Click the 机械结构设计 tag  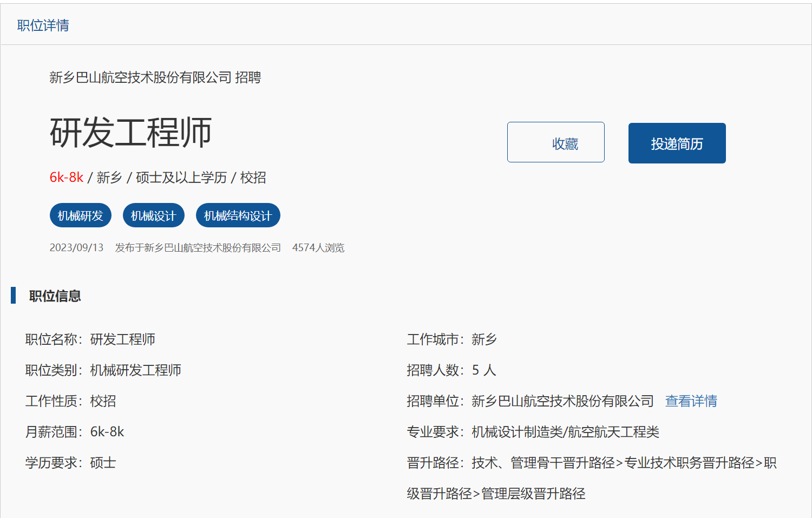238,215
